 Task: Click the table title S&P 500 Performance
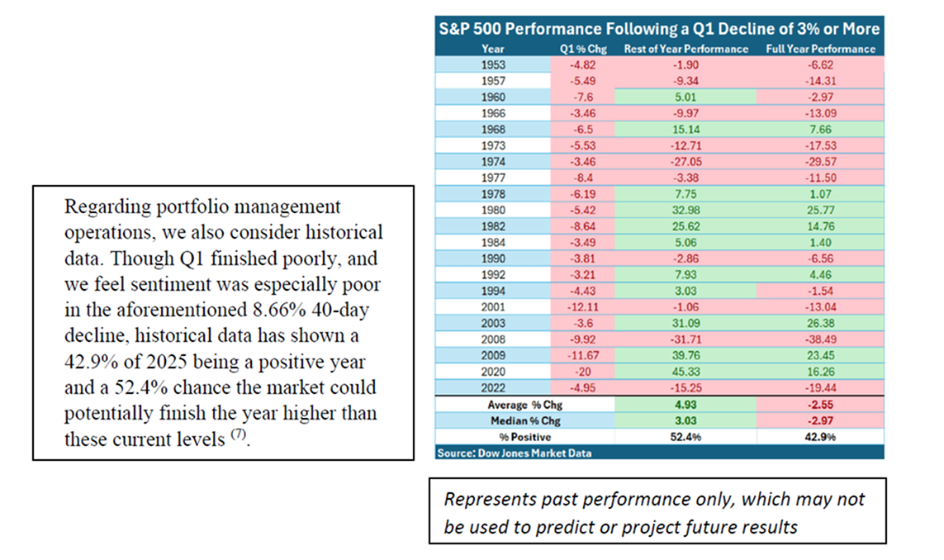(659, 29)
